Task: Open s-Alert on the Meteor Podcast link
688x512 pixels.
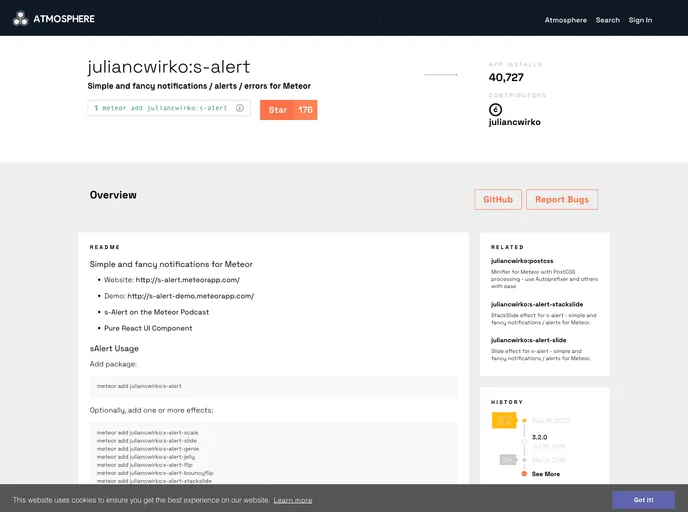Action: click(x=157, y=312)
